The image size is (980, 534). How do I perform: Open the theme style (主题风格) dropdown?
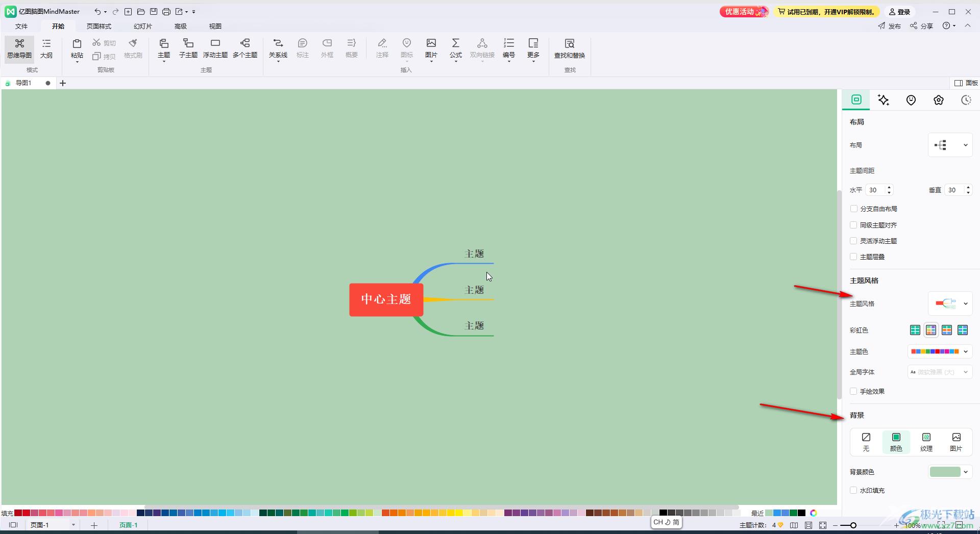coord(950,303)
